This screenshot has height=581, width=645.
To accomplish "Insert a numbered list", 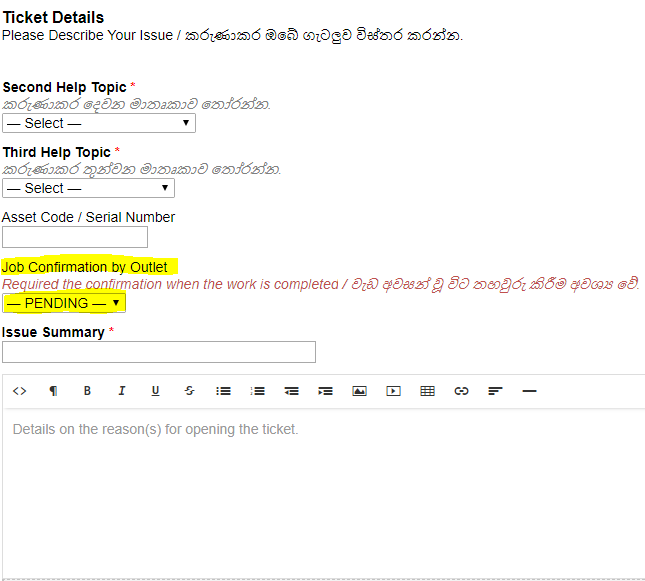I will tap(257, 391).
